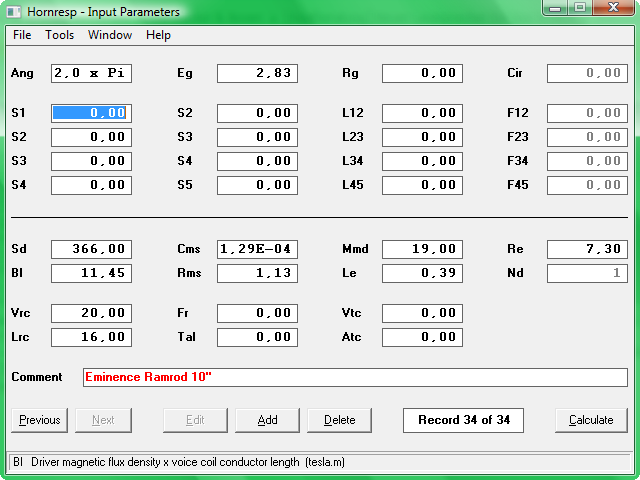Image resolution: width=640 pixels, height=480 pixels.
Task: Go to the Previous record
Action: [x=40, y=420]
